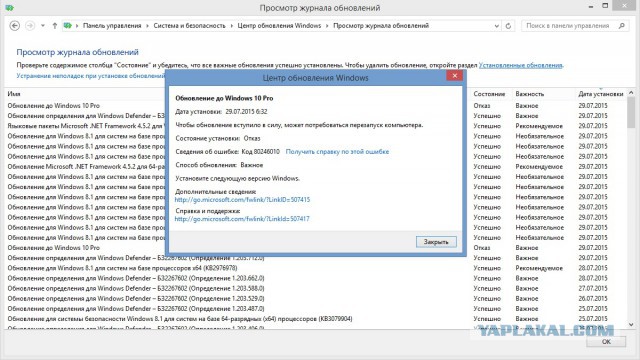This screenshot has height=360, width=640.
Task: Sort by 'Имя' column header
Action: click(x=14, y=94)
